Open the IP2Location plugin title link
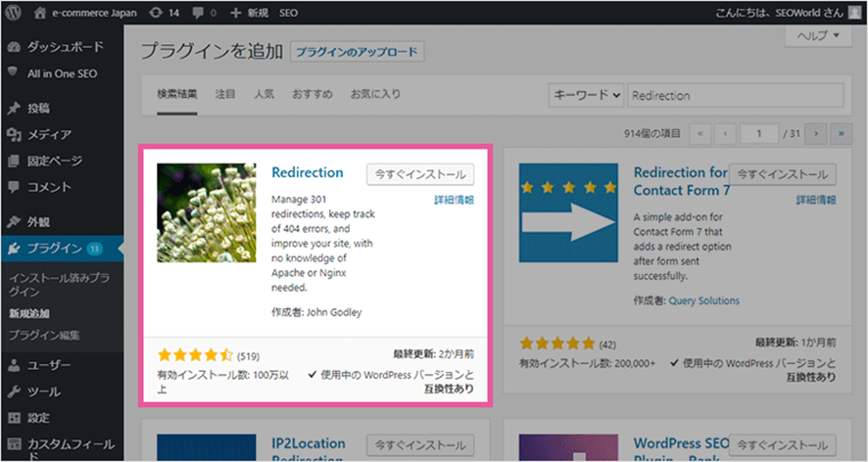The width and height of the screenshot is (868, 462). click(x=309, y=449)
